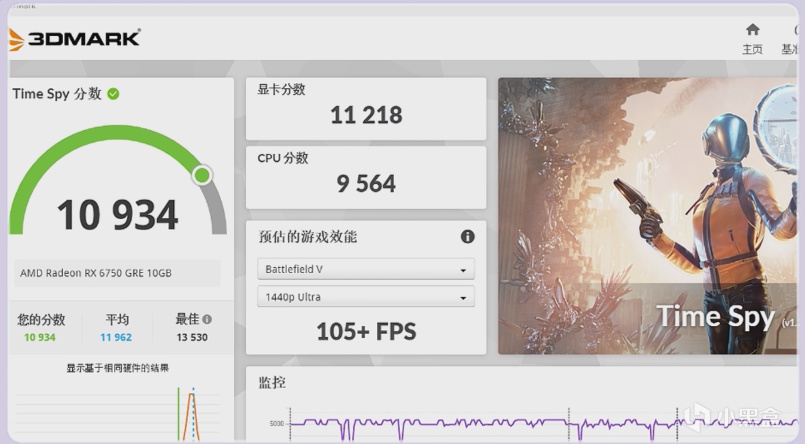The image size is (805, 444).
Task: Click the overall score 10 934
Action: pos(118,215)
